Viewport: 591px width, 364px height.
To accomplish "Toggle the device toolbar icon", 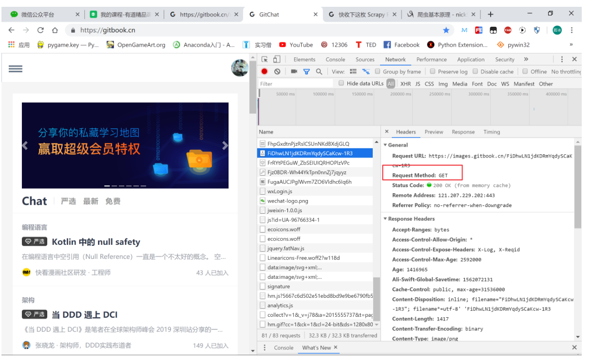I will click(276, 59).
